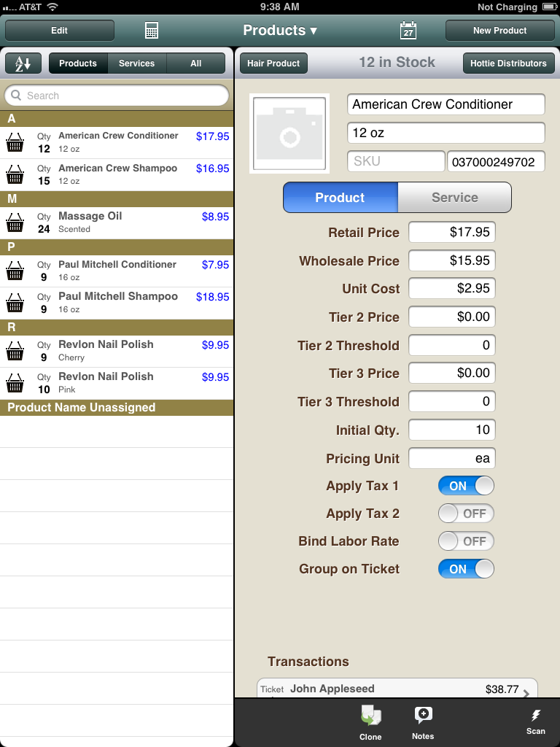Tap the New Product button
Viewport: 560px width, 747px height.
pyautogui.click(x=500, y=31)
